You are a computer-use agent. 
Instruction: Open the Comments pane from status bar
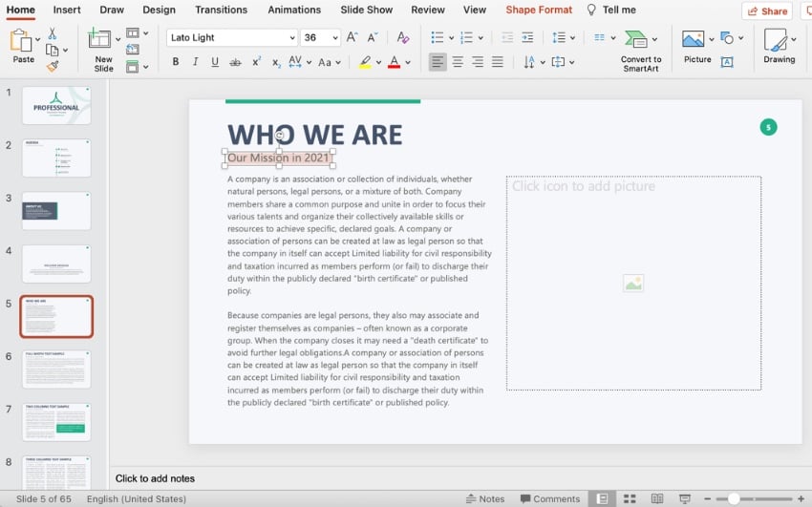[549, 498]
